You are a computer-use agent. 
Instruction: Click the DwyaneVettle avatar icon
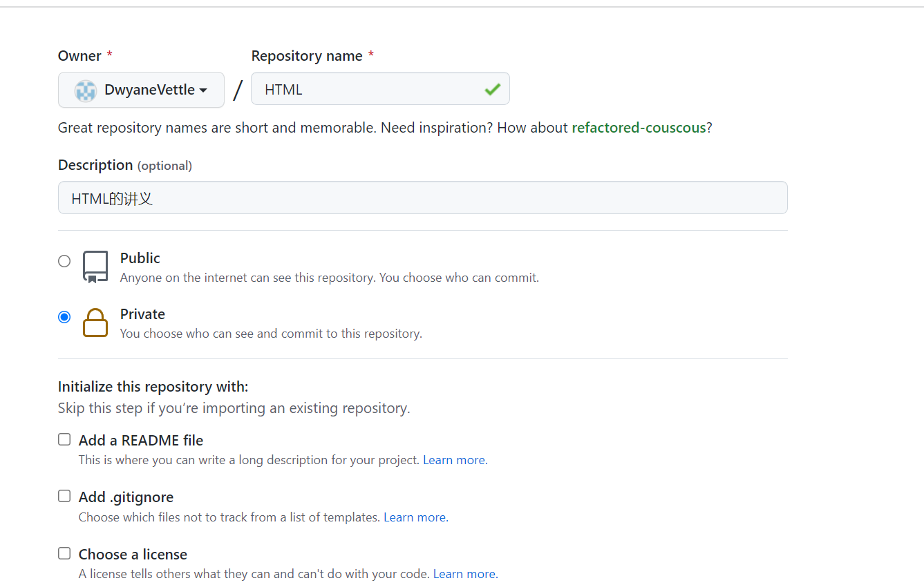coord(84,90)
